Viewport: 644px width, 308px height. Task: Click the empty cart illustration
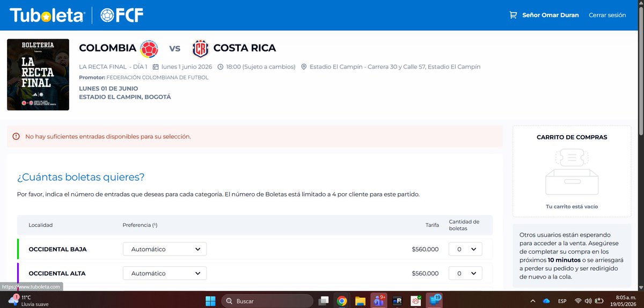click(572, 172)
